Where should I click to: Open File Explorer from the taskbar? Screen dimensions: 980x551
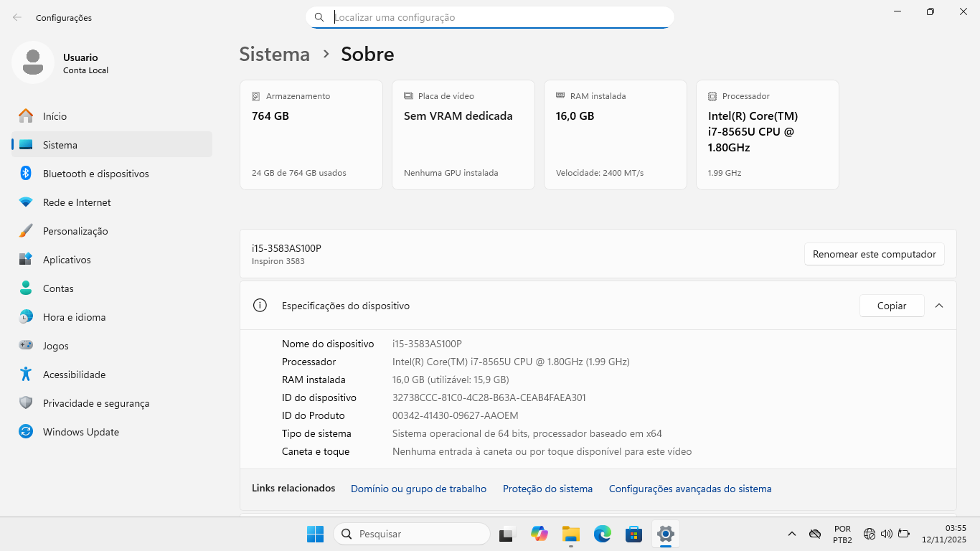click(570, 534)
